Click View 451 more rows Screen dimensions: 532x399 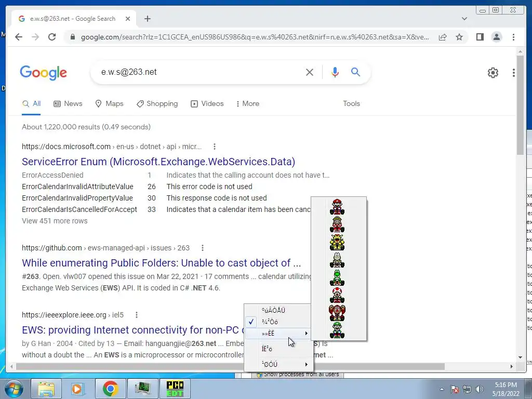(x=55, y=221)
